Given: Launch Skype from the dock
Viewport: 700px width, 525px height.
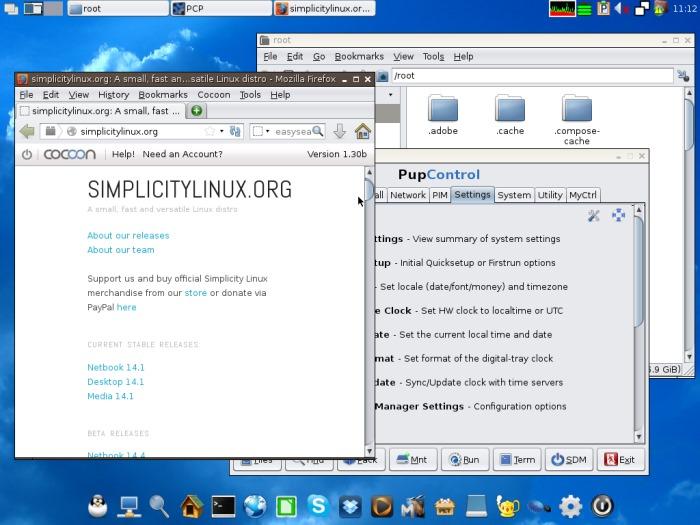Looking at the screenshot, I should 318,506.
